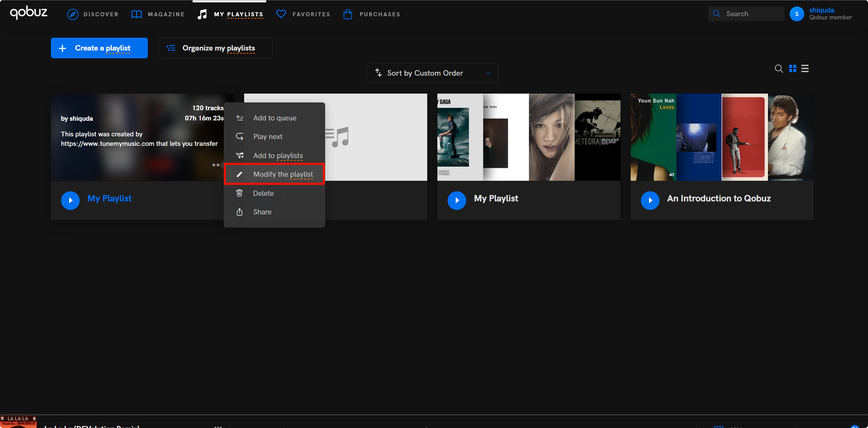Click the shiquda user avatar

(x=797, y=14)
